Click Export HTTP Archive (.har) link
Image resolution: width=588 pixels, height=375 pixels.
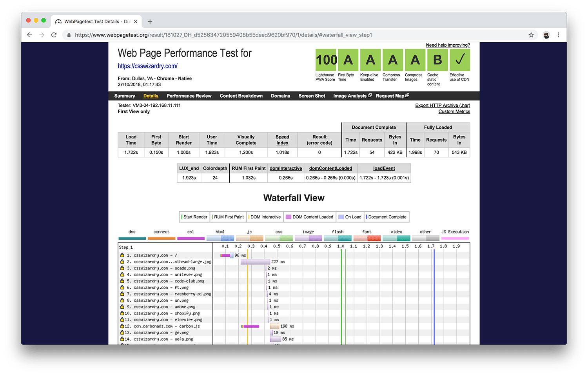(x=443, y=105)
